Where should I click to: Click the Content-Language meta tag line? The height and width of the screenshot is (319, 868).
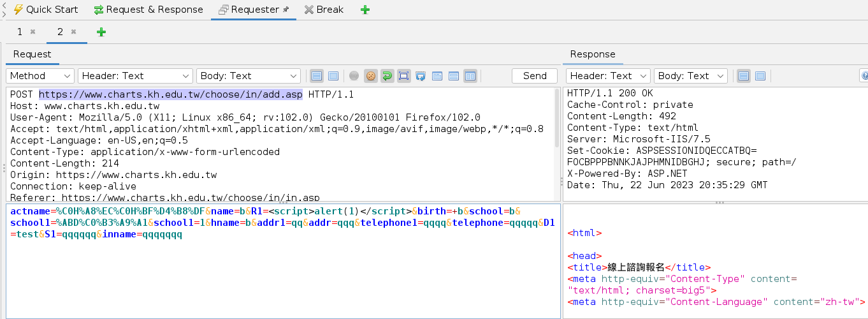[x=716, y=302]
